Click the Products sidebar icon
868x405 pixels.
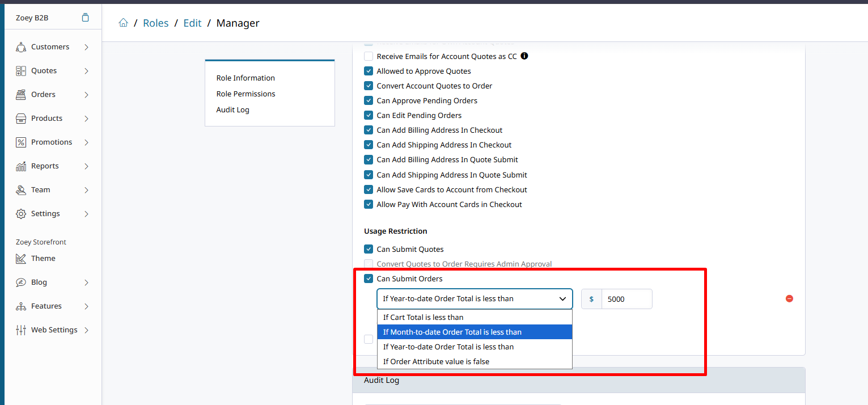click(21, 119)
